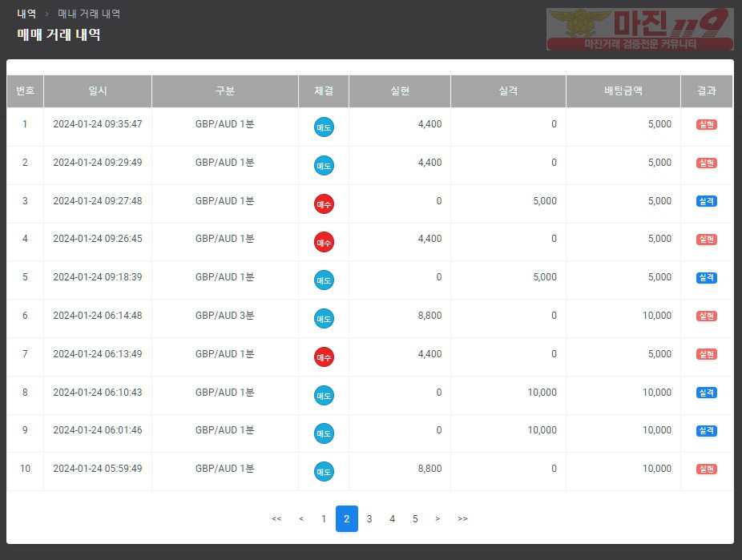Jump to last page with >> button
This screenshot has width=742, height=560.
462,519
